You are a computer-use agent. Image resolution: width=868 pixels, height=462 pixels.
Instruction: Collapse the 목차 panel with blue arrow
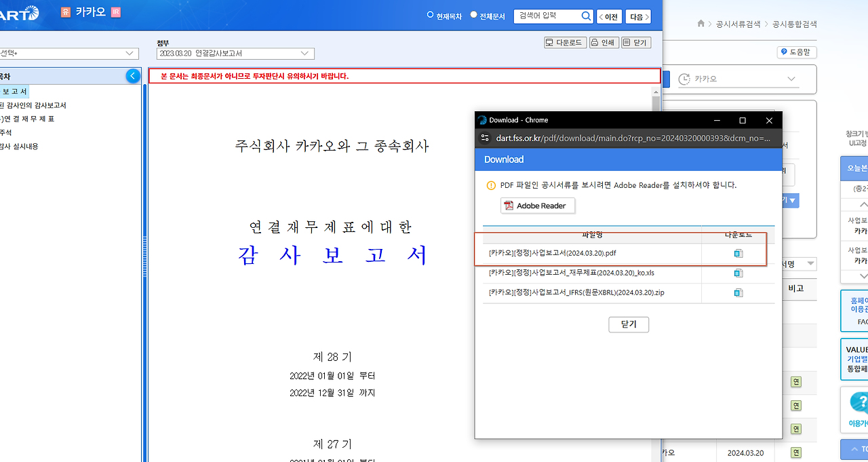tap(133, 77)
